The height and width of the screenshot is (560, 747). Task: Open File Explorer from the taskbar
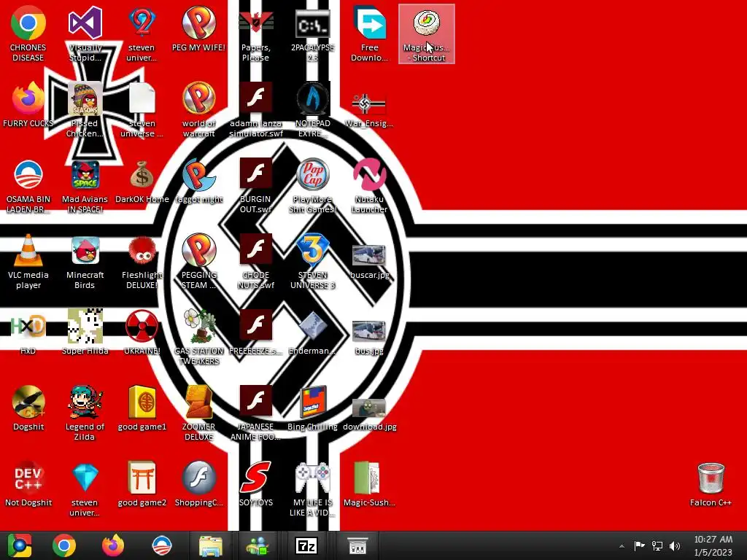click(211, 545)
